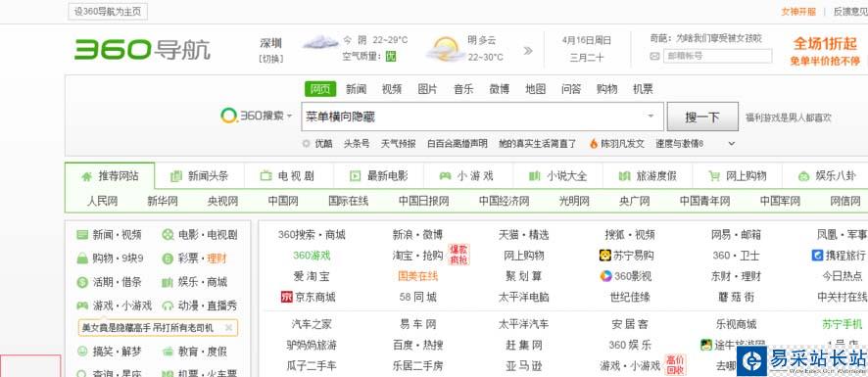Focus the 邮箱帐号 input field
This screenshot has width=868, height=377.
[x=717, y=56]
